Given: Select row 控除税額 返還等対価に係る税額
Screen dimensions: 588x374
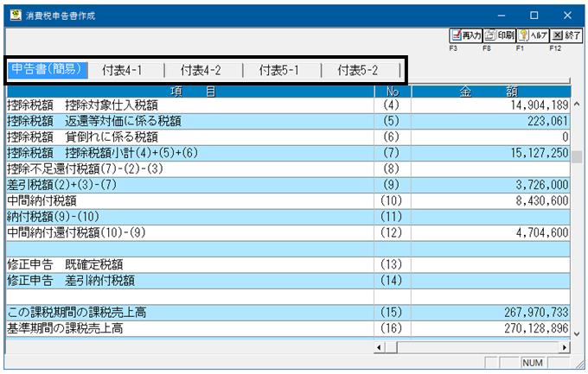Looking at the screenshot, I should [x=289, y=121].
